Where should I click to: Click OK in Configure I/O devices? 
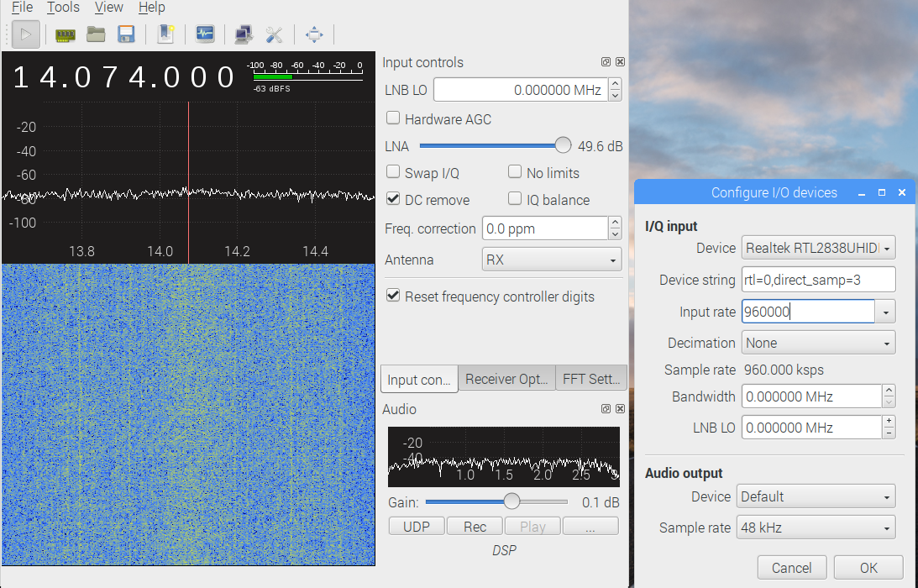[868, 568]
